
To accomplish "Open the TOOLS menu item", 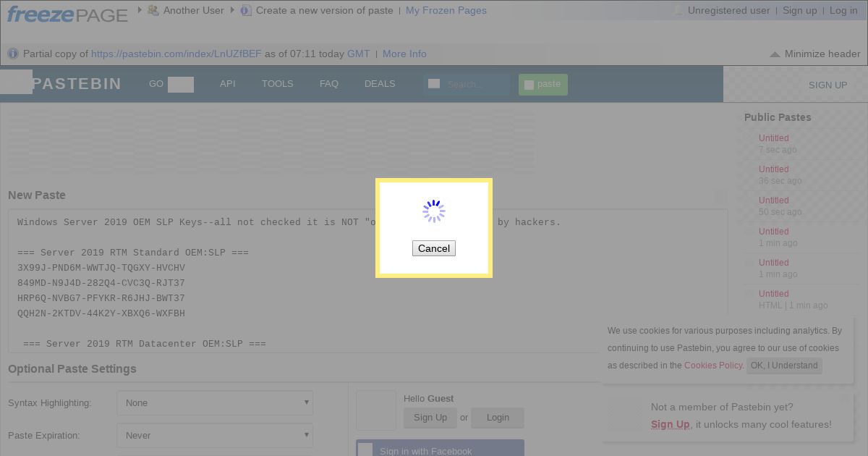I will point(278,84).
